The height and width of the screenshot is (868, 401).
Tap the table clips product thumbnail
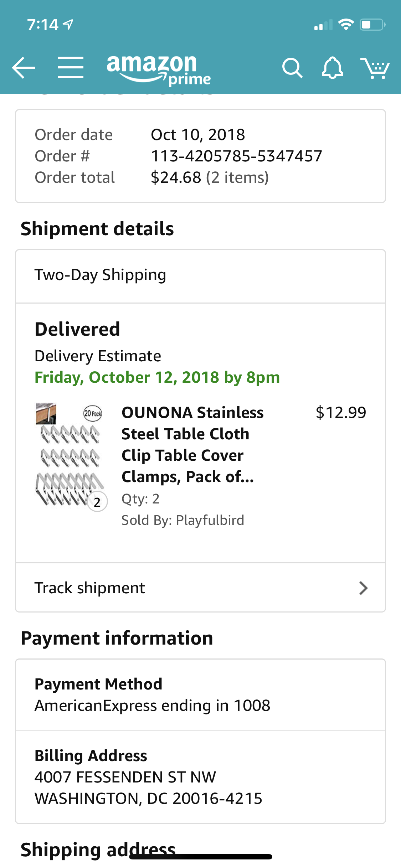click(x=70, y=455)
